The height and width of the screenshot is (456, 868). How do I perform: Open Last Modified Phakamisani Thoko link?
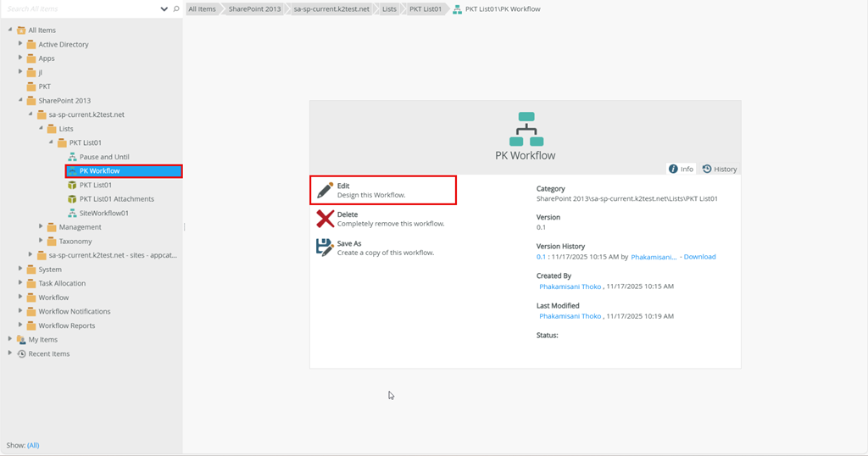tap(570, 316)
